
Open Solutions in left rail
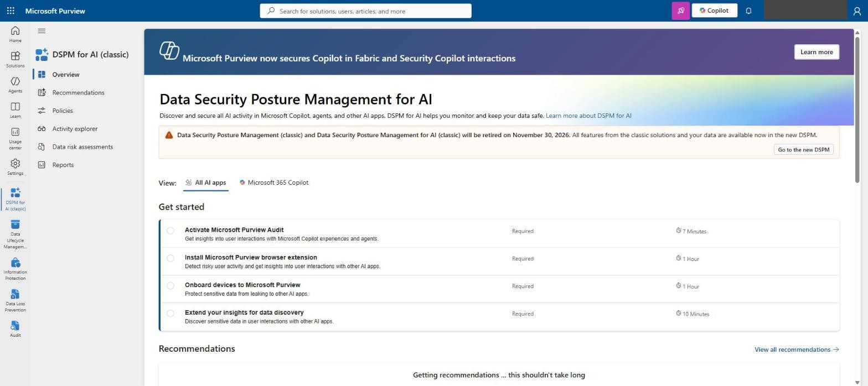[x=15, y=59]
